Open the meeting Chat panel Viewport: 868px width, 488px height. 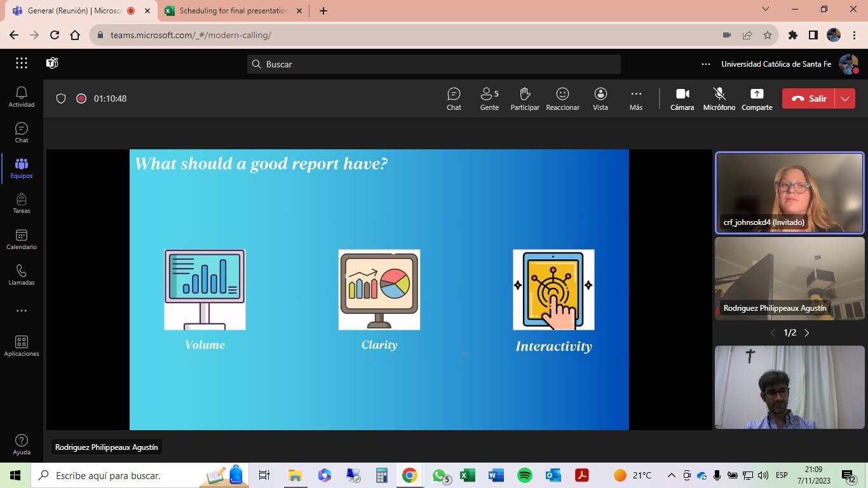pyautogui.click(x=454, y=98)
